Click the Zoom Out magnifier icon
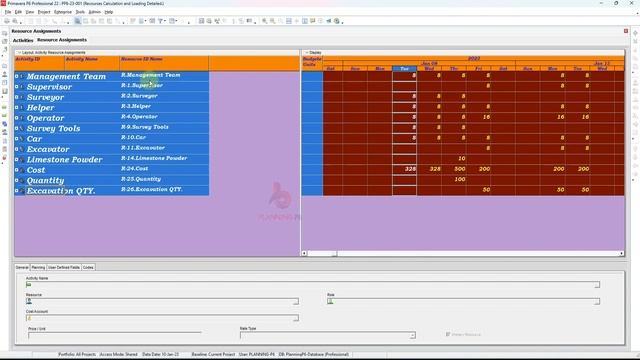640x360 pixels. click(x=273, y=21)
